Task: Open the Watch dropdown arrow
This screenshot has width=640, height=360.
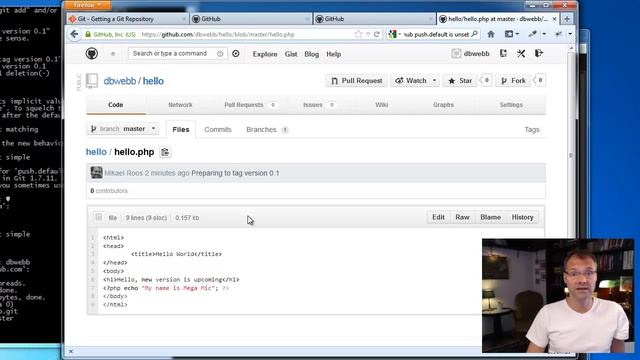Action: pos(434,80)
